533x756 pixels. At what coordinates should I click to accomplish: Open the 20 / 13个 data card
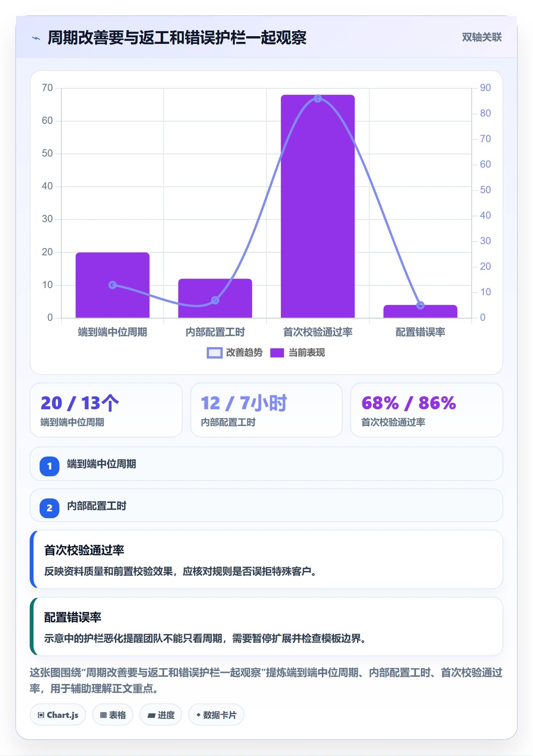106,410
